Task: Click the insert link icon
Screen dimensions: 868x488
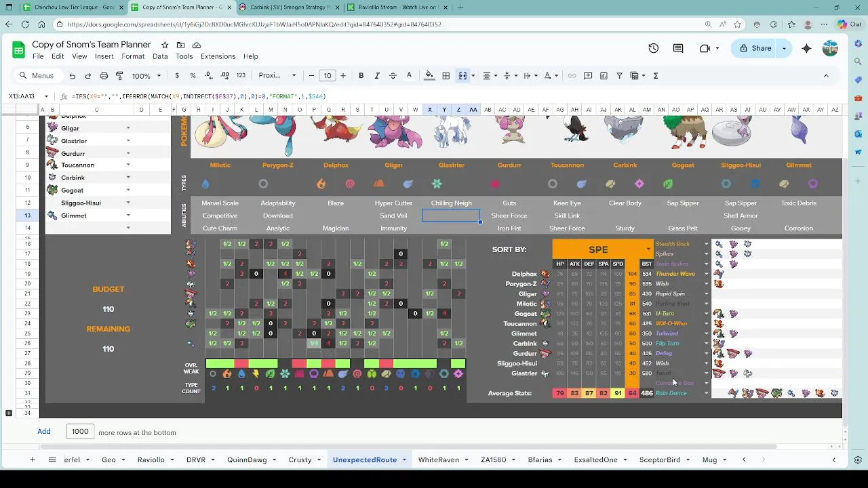Action: [x=572, y=76]
